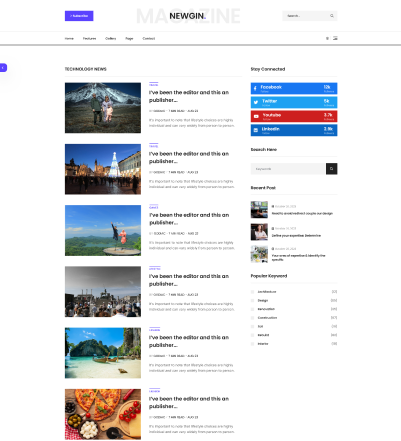Open the purple side panel arrow tab
The width and height of the screenshot is (401, 441).
3,68
